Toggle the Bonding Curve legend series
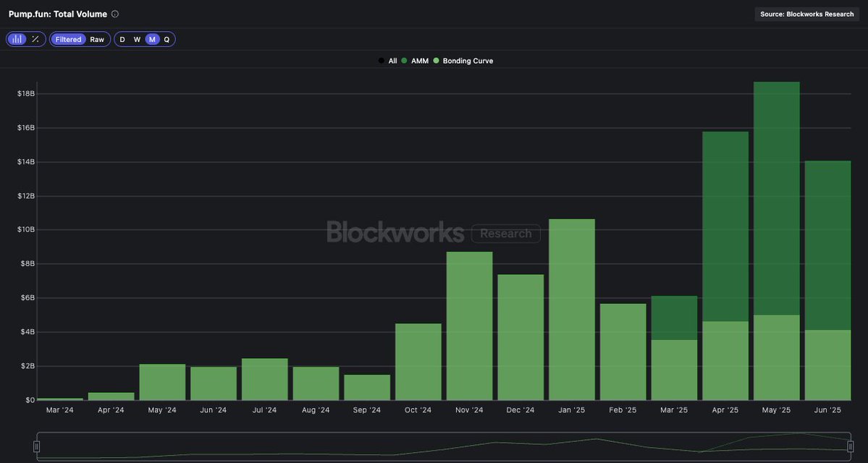This screenshot has width=868, height=463. (463, 61)
